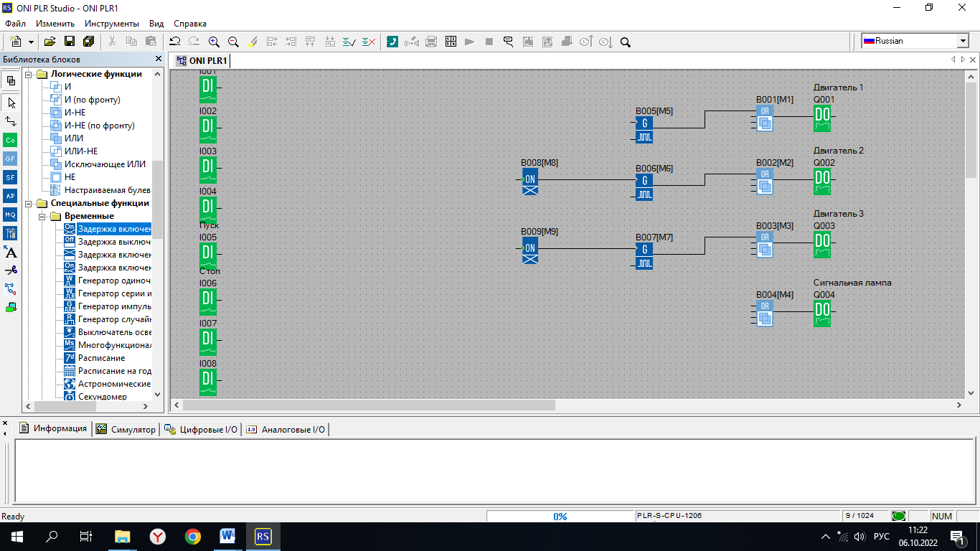Collapse the Специальные функции folder
Viewport: 980px width, 551px height.
[x=29, y=203]
